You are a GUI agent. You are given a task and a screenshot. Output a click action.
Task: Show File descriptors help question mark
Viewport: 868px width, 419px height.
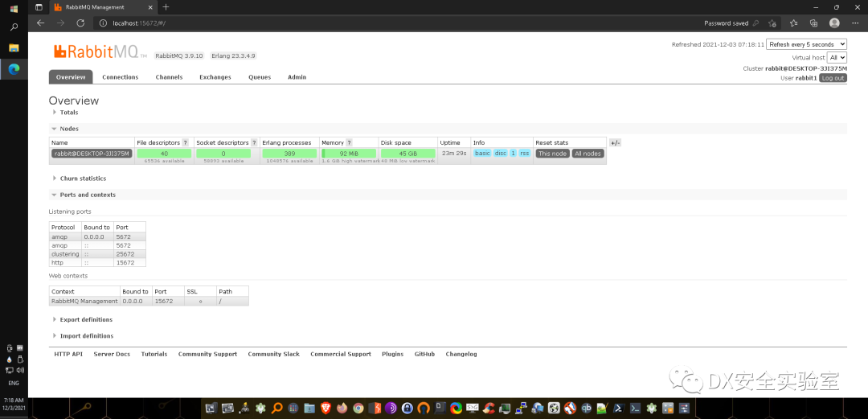tap(185, 142)
